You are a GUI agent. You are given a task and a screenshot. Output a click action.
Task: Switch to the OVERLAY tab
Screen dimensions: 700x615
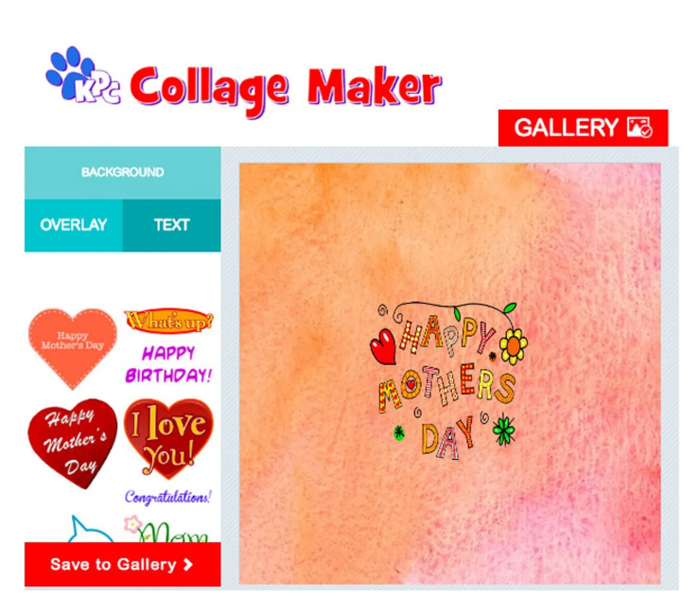pyautogui.click(x=74, y=225)
